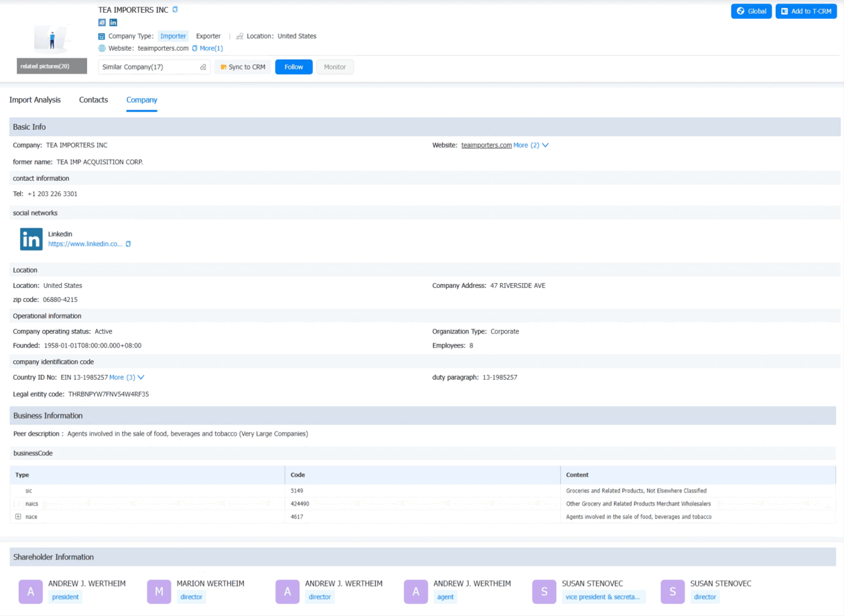Viewport: 844px width, 616px height.
Task: Click link icon in Similar Company box
Action: coord(203,67)
